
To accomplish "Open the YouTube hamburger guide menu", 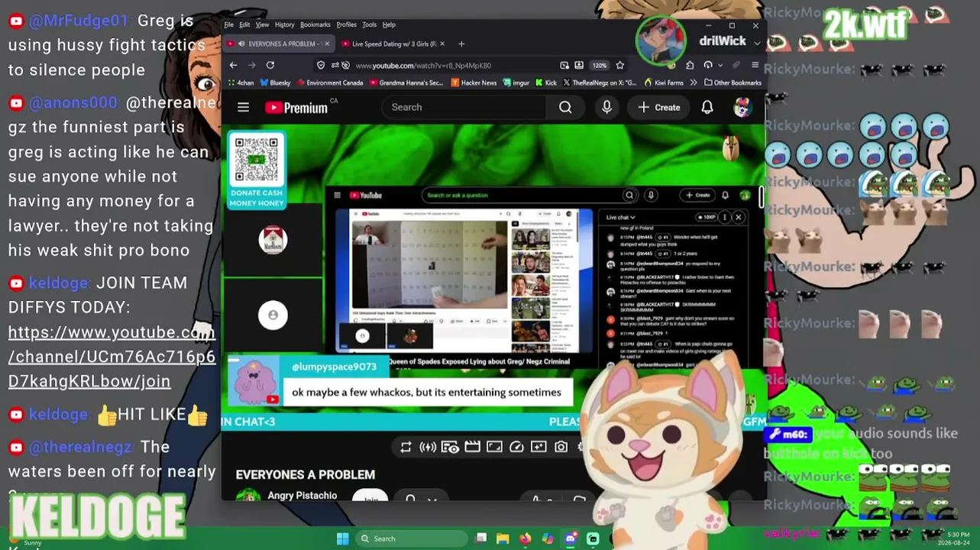I will (x=243, y=108).
